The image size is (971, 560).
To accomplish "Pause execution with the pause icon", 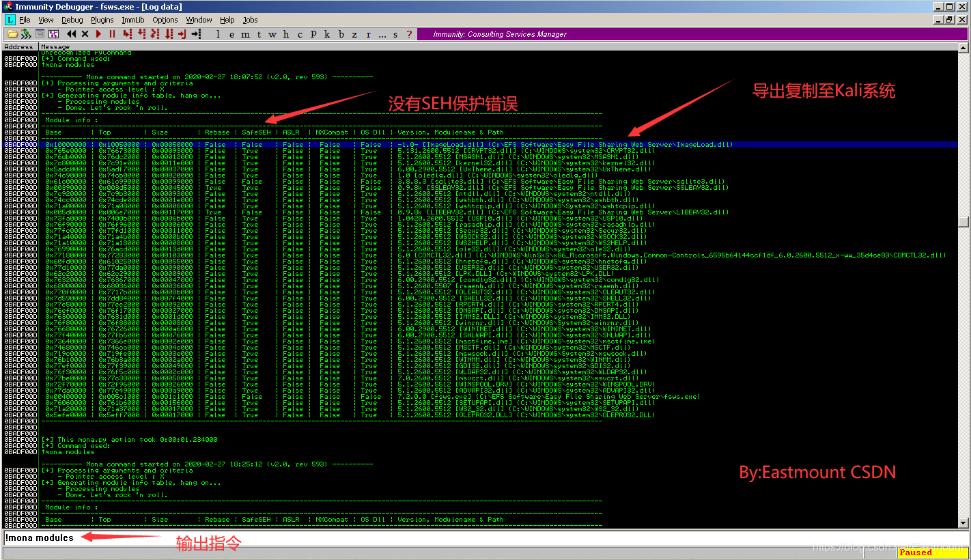I will (113, 34).
